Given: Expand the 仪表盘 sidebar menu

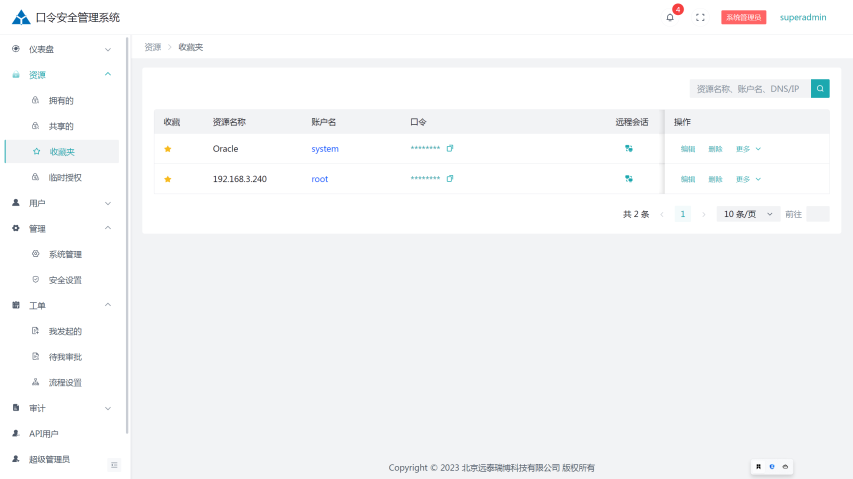Looking at the screenshot, I should click(x=60, y=49).
